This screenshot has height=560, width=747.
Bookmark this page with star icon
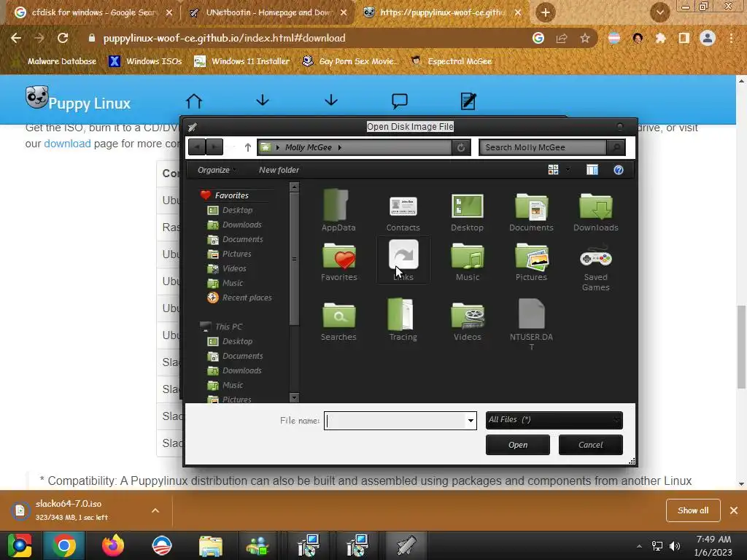tap(585, 38)
